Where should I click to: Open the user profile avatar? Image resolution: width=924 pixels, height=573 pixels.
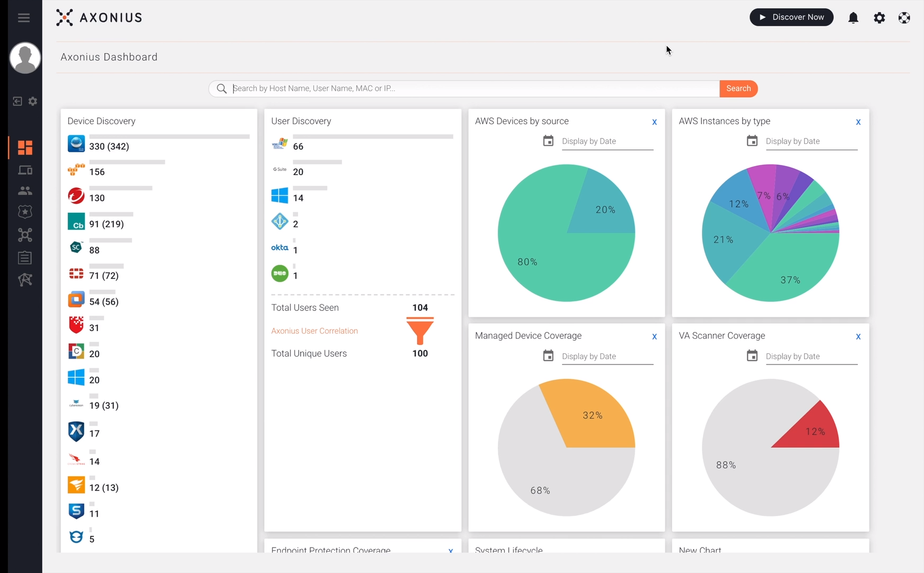point(25,58)
